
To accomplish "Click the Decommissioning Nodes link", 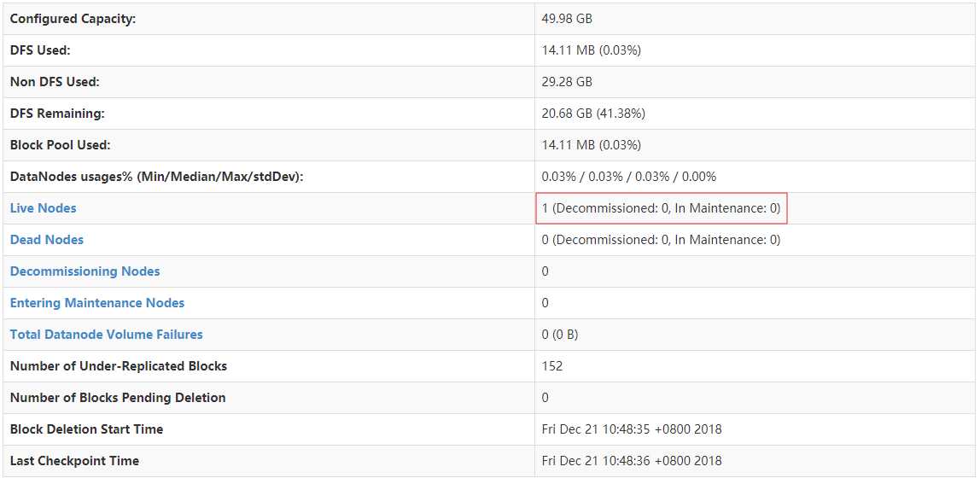I will [x=85, y=271].
